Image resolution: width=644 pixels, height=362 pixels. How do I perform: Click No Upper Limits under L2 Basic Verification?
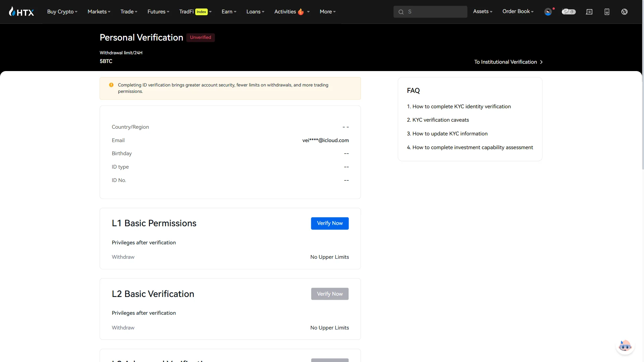click(329, 328)
